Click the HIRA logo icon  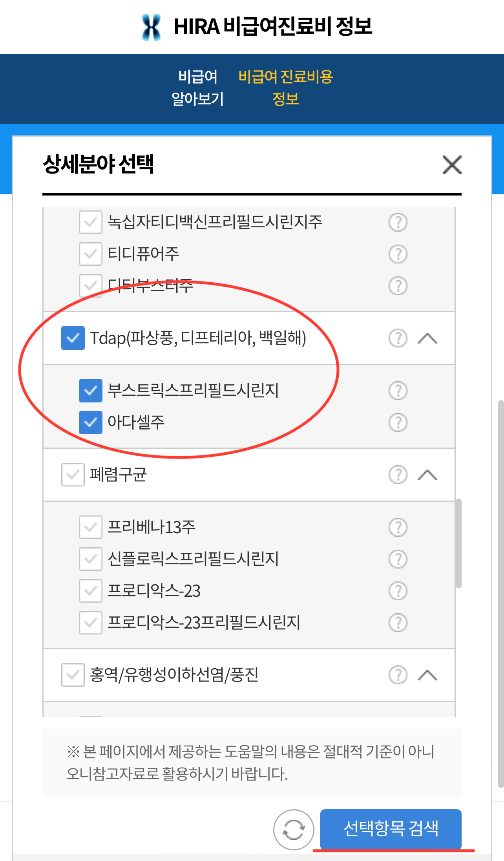(x=152, y=27)
